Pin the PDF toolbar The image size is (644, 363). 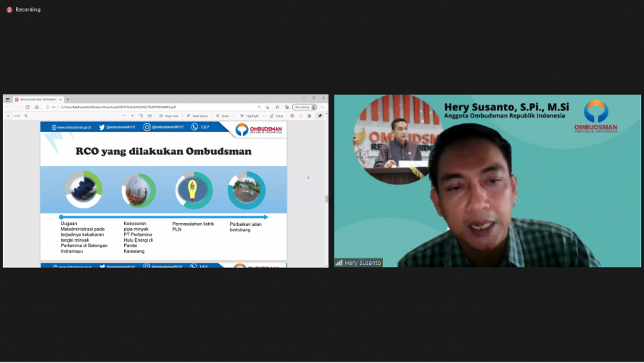point(320,115)
